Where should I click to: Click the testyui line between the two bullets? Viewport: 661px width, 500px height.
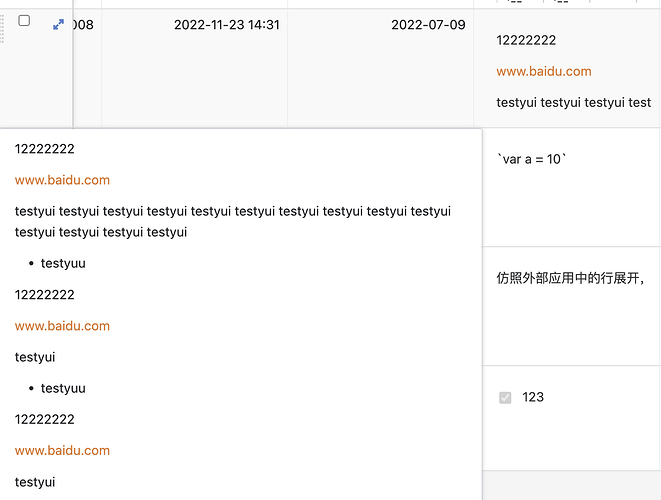[35, 357]
